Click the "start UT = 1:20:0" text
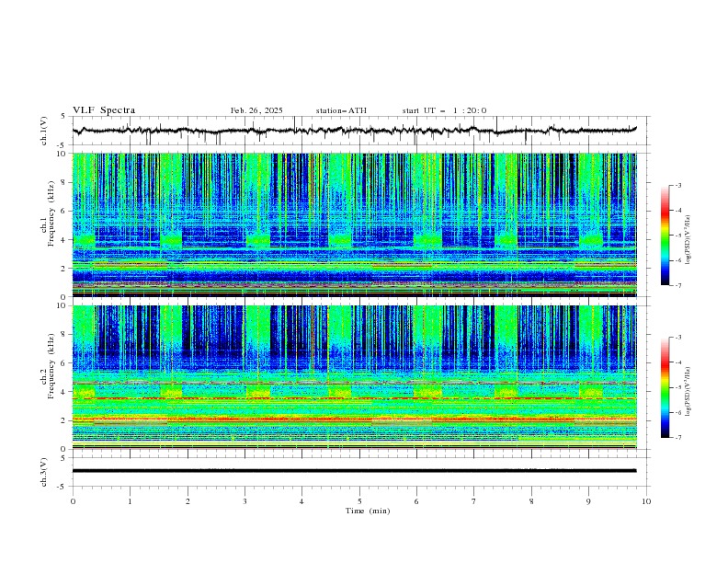Screen dimensions: 728x563 (444, 110)
